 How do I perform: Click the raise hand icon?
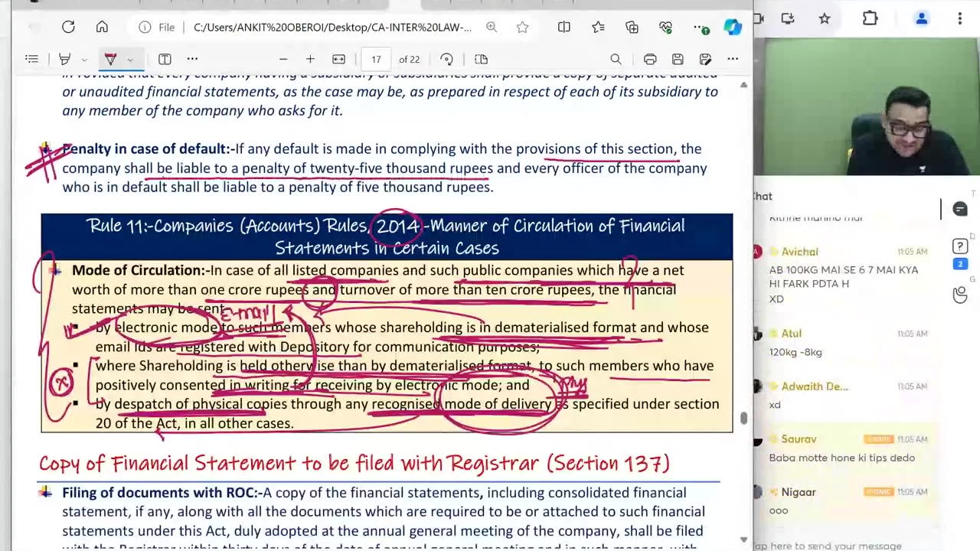pyautogui.click(x=960, y=294)
